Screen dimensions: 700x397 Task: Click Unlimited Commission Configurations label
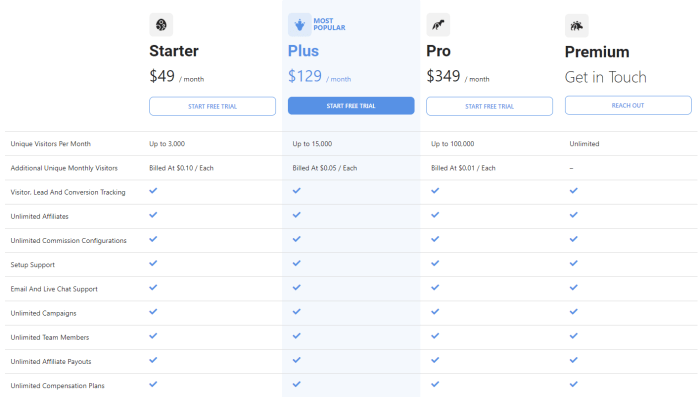point(68,240)
